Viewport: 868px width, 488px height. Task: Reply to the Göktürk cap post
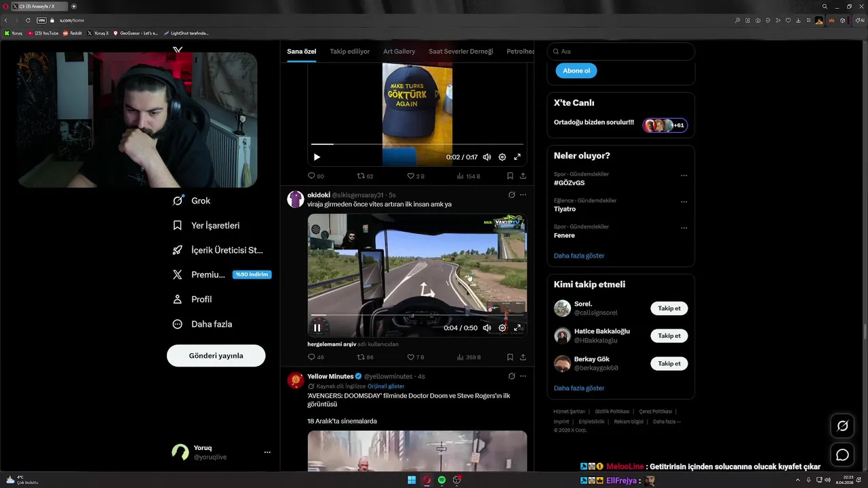pos(316,176)
